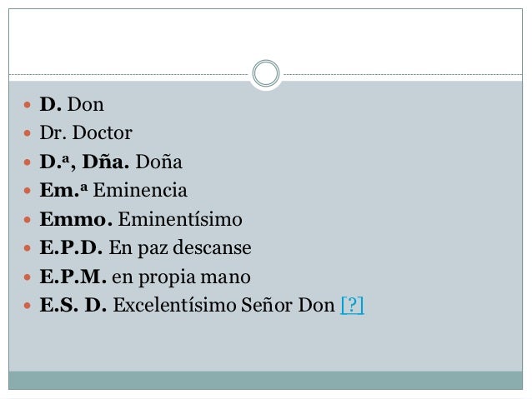Click the bold "E.P.D." abbreviation
This screenshot has height=399, width=532.
tap(71, 247)
